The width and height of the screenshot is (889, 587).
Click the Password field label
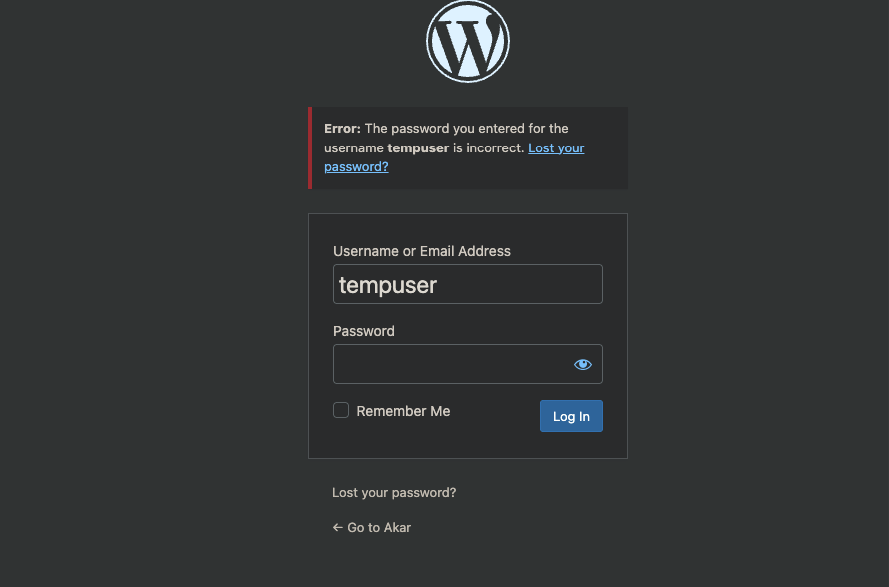click(363, 331)
